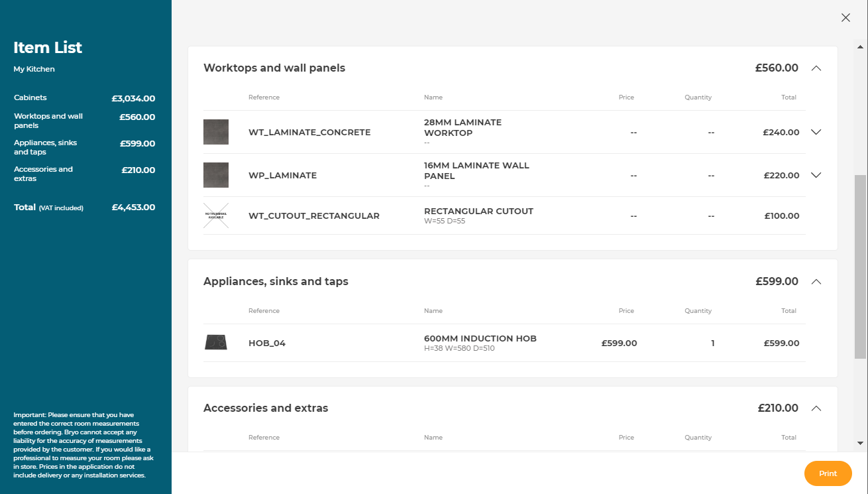Expand details for 16MM LAMINATE WALL PANEL
The width and height of the screenshot is (868, 494).
816,174
